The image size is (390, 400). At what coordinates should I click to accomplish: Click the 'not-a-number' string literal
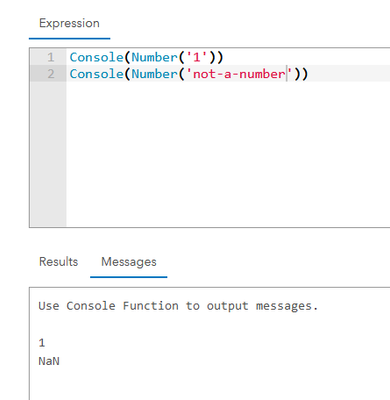[239, 74]
